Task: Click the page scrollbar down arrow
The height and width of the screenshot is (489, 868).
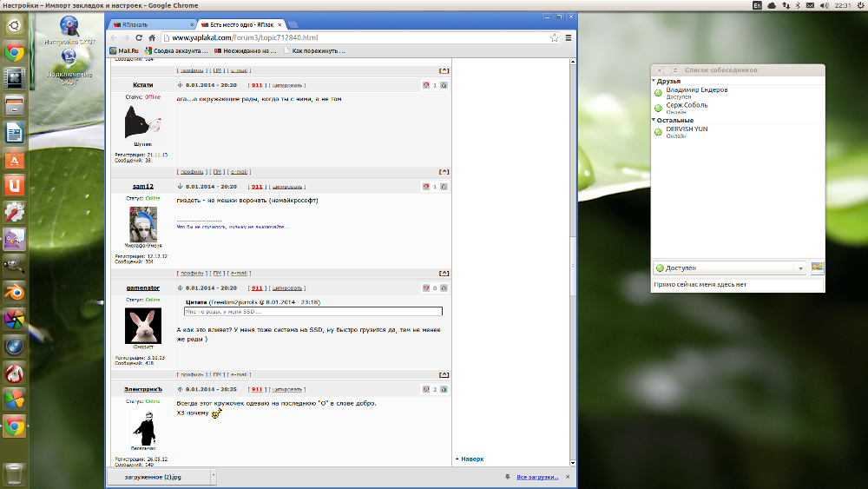Action: coord(572,463)
